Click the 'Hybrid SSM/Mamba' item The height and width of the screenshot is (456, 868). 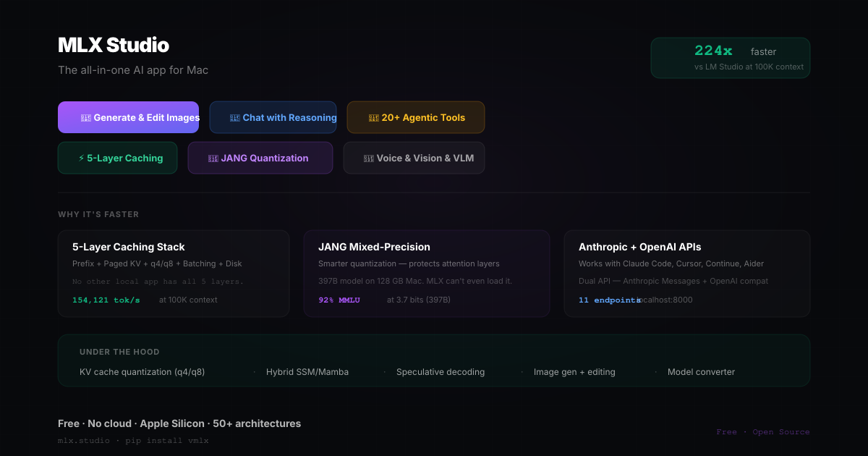coord(307,372)
